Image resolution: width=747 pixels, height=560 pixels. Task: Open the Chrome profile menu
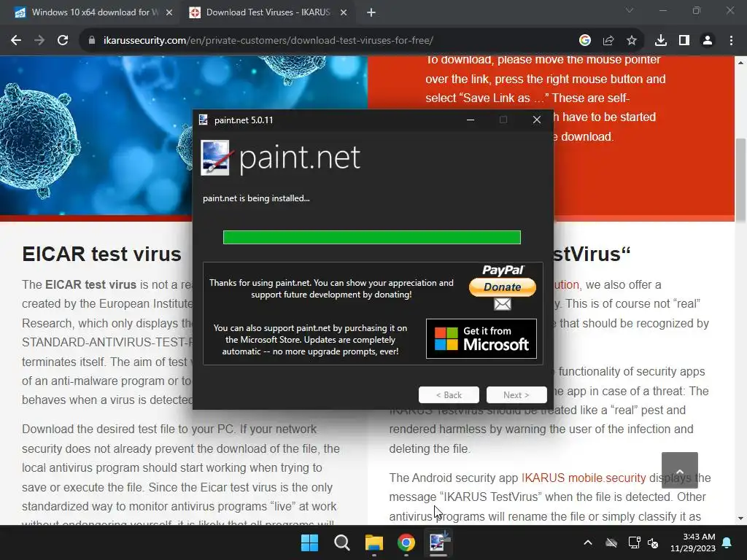[708, 41]
